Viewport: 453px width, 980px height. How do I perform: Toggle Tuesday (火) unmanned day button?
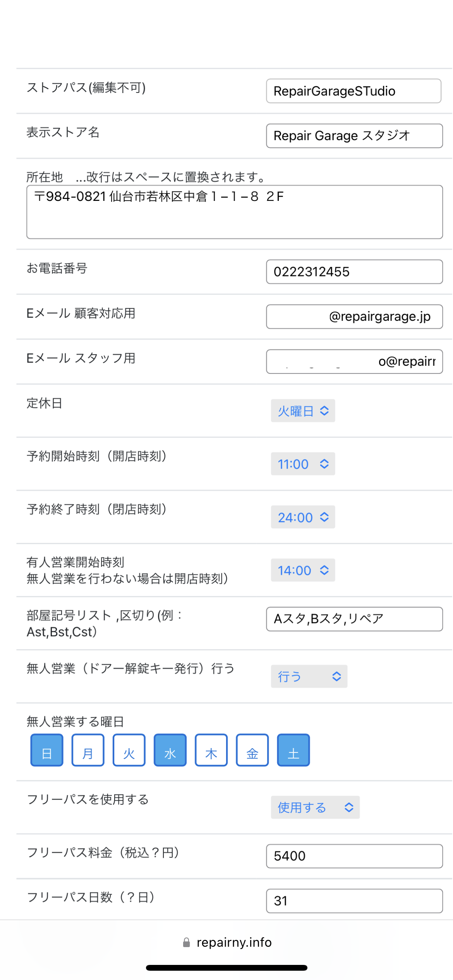(x=129, y=750)
